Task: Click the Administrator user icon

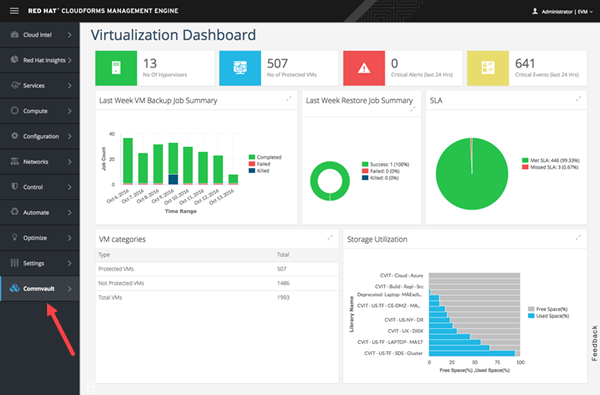Action: click(535, 11)
